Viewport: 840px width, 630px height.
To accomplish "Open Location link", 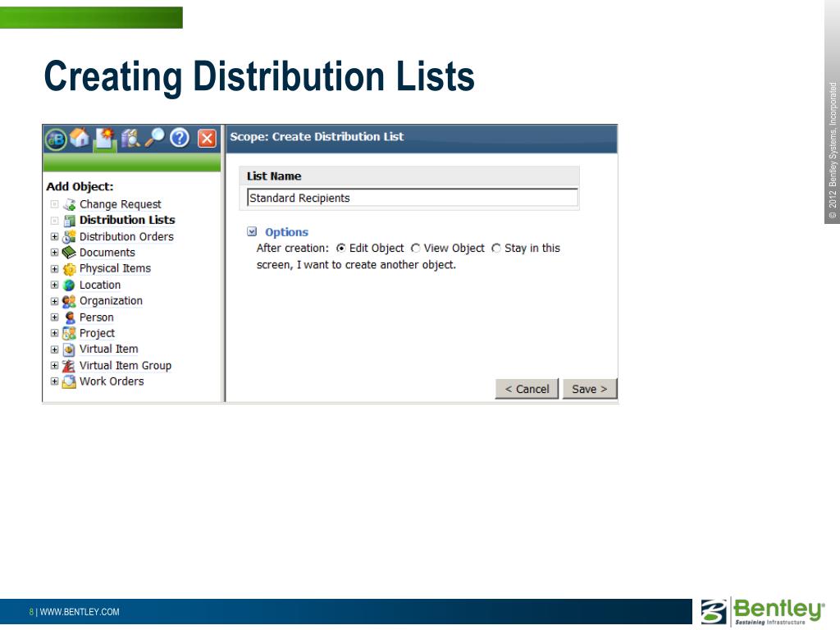I will [99, 285].
